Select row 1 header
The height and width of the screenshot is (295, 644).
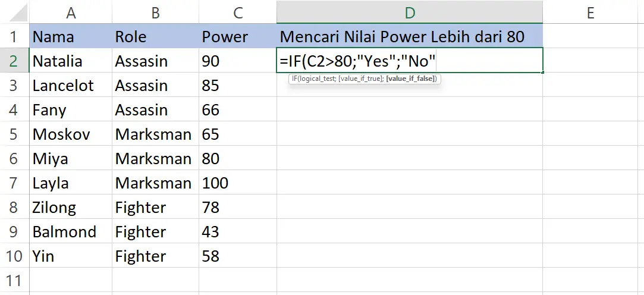[14, 36]
